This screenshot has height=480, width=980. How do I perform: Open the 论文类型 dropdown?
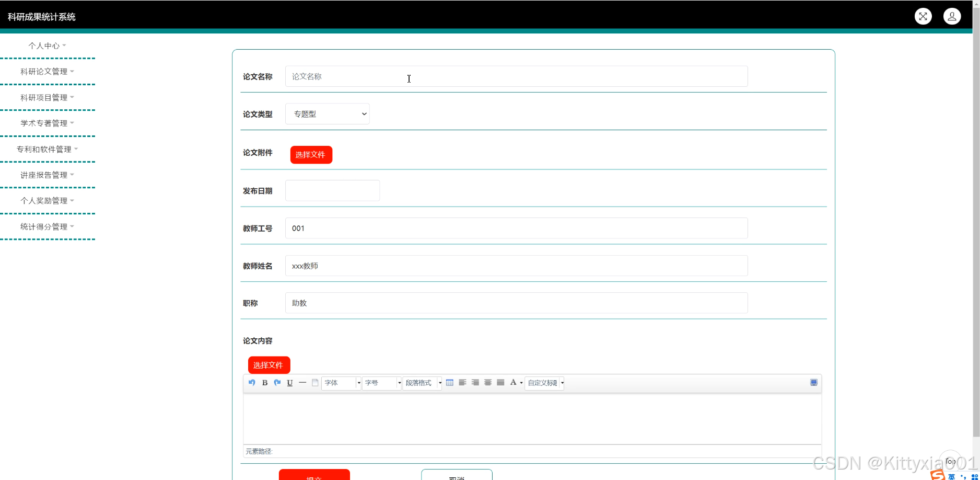(328, 114)
